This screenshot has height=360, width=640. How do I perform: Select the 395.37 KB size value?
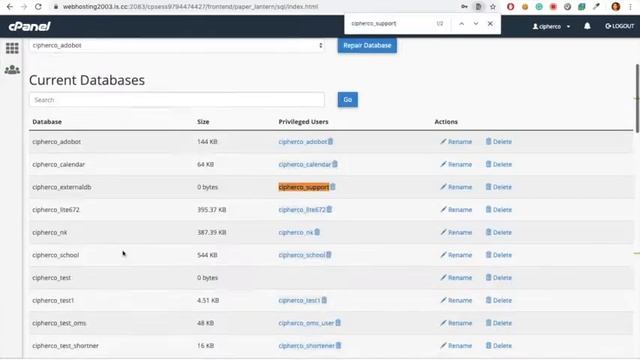pyautogui.click(x=211, y=209)
